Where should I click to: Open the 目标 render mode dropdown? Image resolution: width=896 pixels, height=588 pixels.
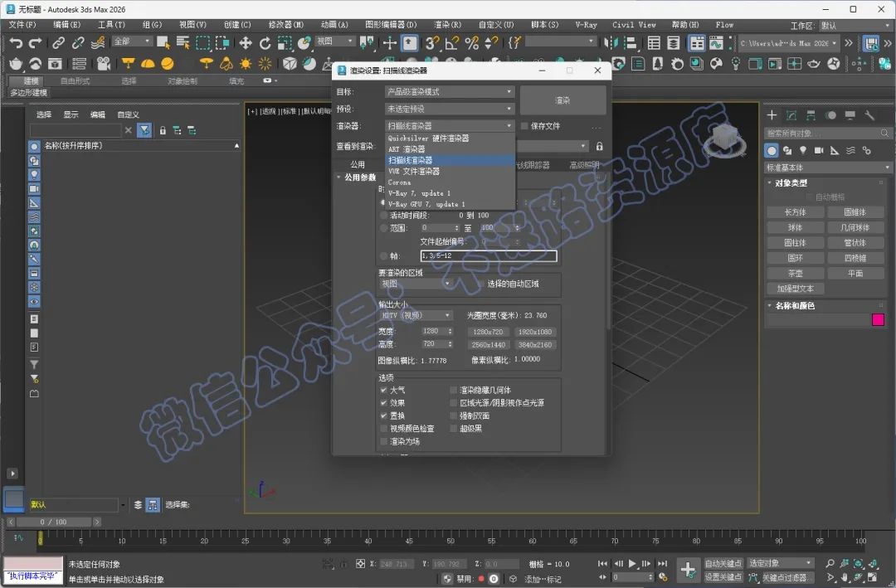(450, 91)
